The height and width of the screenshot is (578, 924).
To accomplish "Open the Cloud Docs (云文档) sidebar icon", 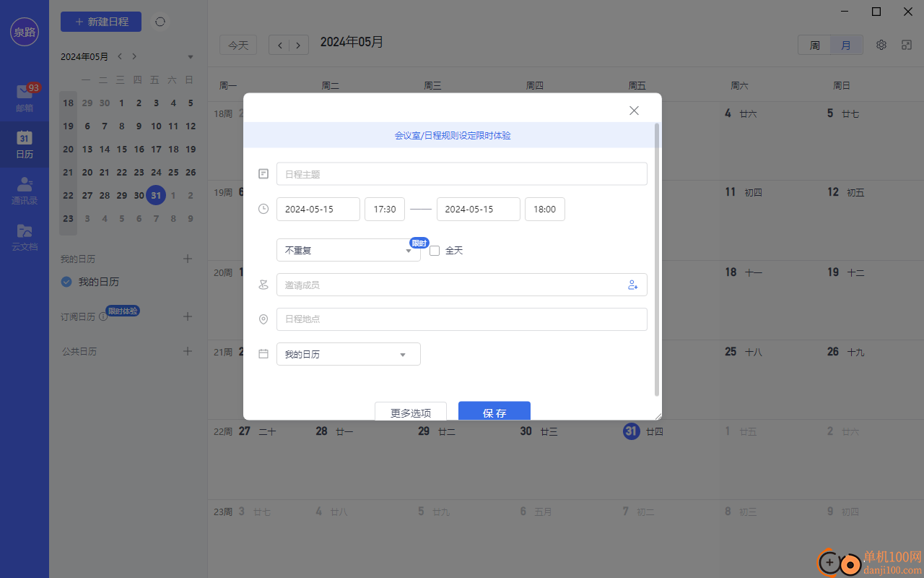I will tap(25, 236).
